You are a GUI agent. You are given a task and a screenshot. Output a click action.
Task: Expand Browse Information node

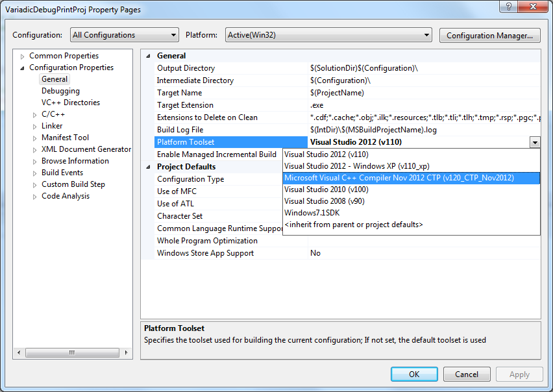click(34, 162)
